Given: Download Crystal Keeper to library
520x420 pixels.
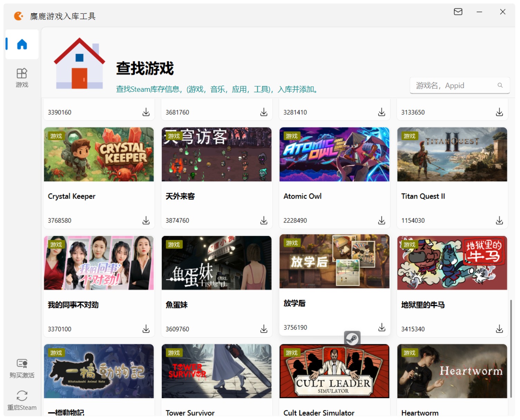Looking at the screenshot, I should pos(146,220).
